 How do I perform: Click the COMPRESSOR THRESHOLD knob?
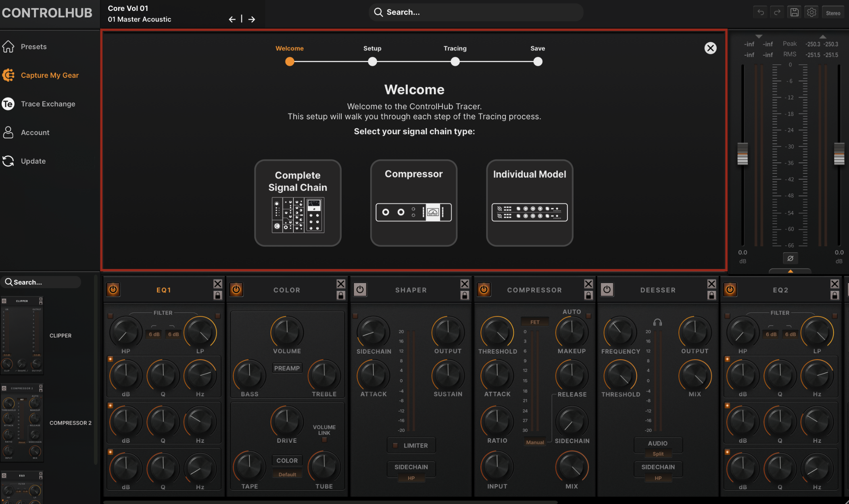tap(497, 332)
